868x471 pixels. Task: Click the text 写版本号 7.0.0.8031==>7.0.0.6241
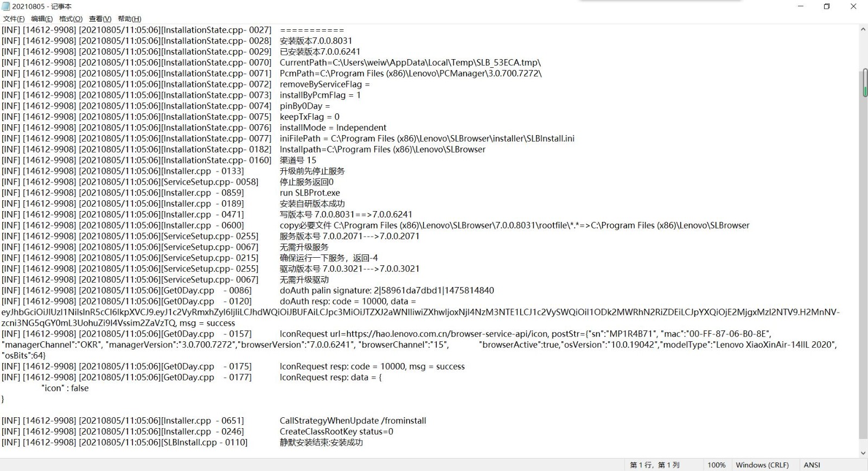(x=346, y=214)
